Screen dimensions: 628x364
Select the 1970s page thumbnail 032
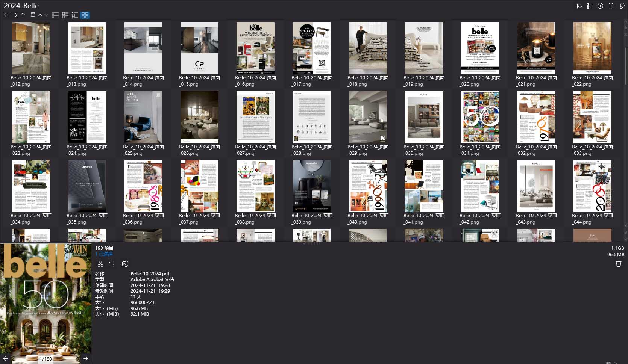pyautogui.click(x=536, y=117)
